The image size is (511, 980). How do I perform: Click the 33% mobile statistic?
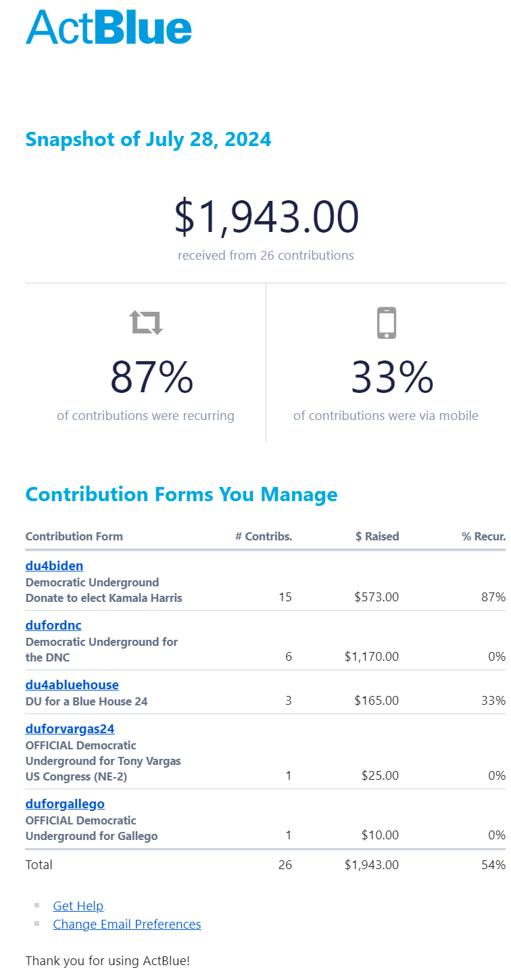pyautogui.click(x=392, y=378)
